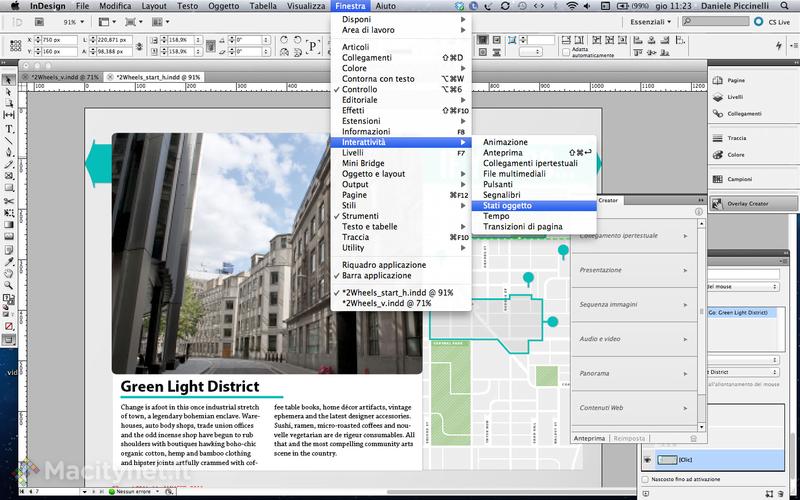
Task: Check Nascosto fino ad attivazione option
Action: click(x=644, y=480)
